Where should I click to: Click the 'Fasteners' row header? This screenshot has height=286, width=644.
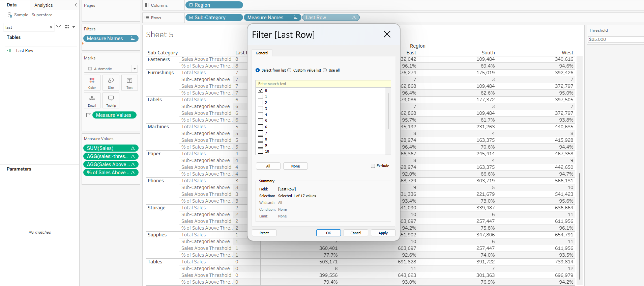tap(159, 59)
